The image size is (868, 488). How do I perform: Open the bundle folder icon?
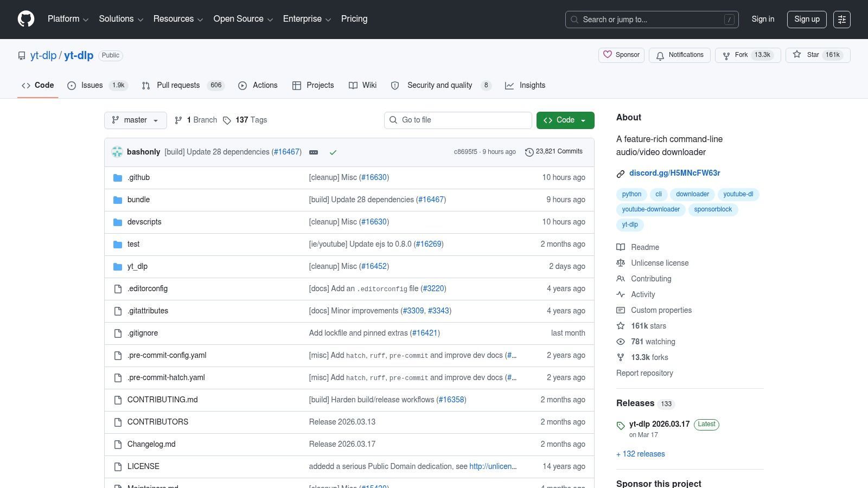pos(118,200)
